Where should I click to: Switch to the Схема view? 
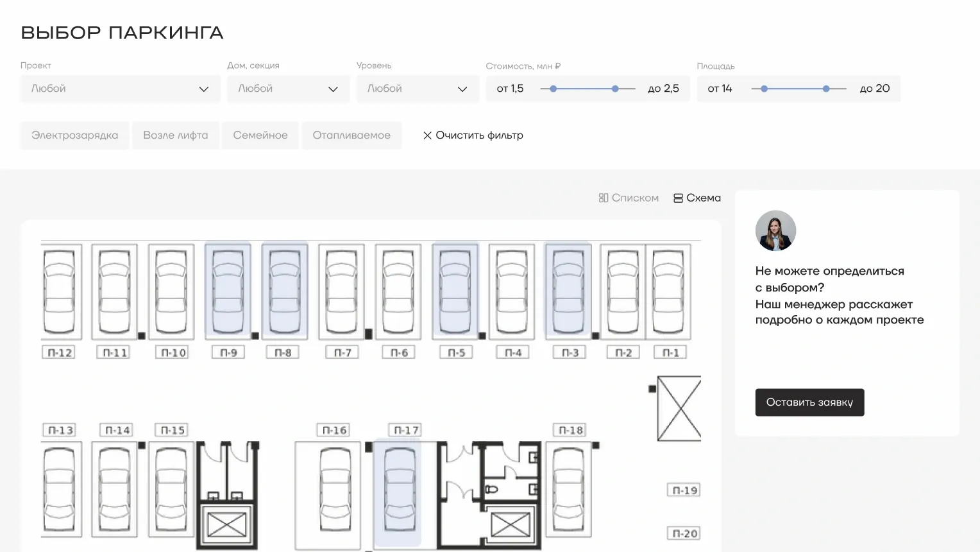(697, 198)
